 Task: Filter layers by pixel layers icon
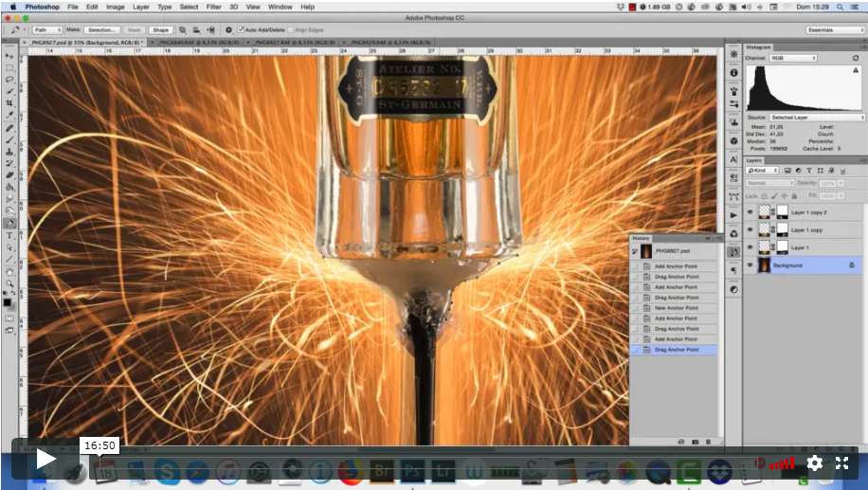coord(787,171)
